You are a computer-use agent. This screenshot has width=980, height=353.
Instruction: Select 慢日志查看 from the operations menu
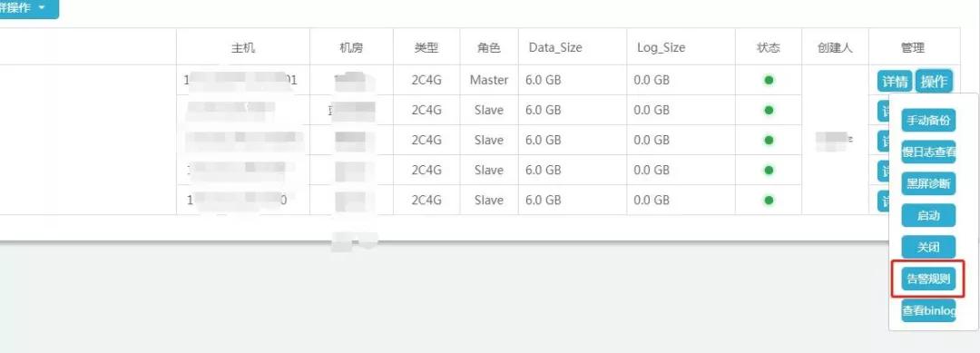928,152
